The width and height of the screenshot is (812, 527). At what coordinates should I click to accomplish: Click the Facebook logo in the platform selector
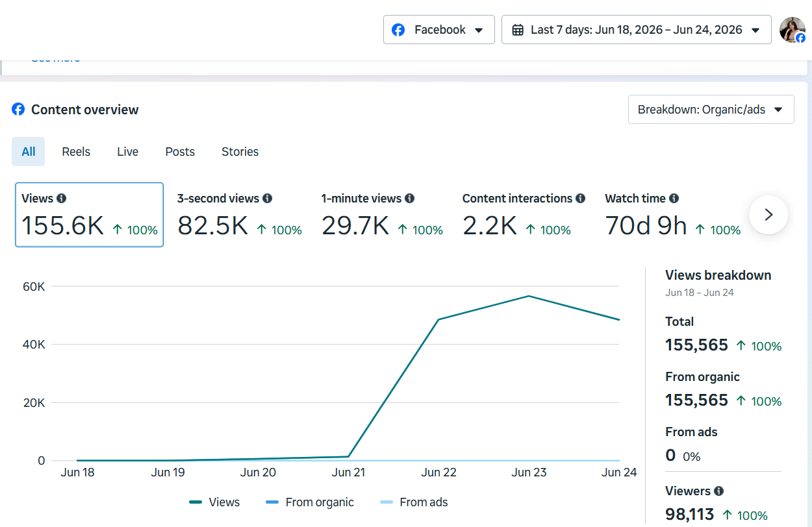click(398, 30)
